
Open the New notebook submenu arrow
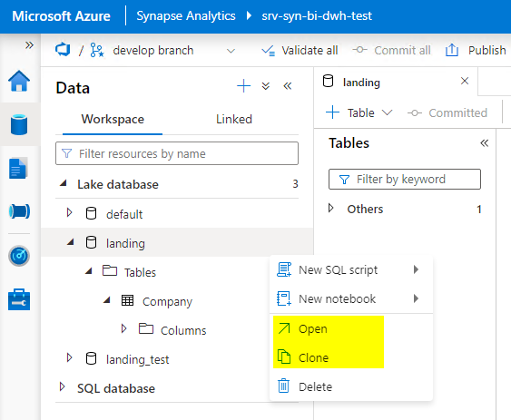click(x=416, y=298)
